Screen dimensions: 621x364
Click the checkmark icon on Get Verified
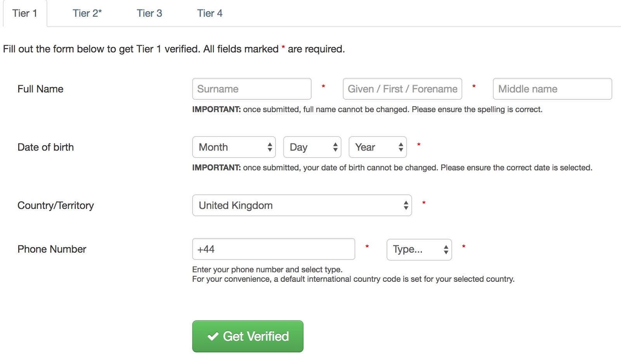point(213,336)
